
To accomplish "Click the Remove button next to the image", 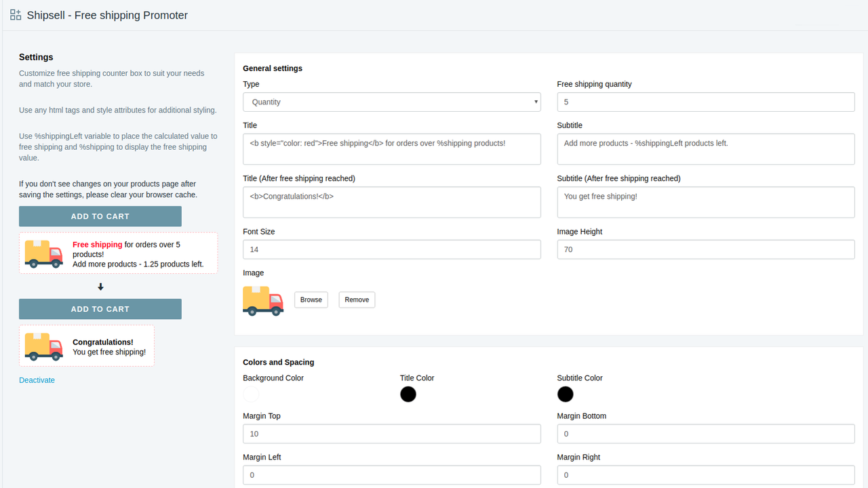I will [357, 300].
